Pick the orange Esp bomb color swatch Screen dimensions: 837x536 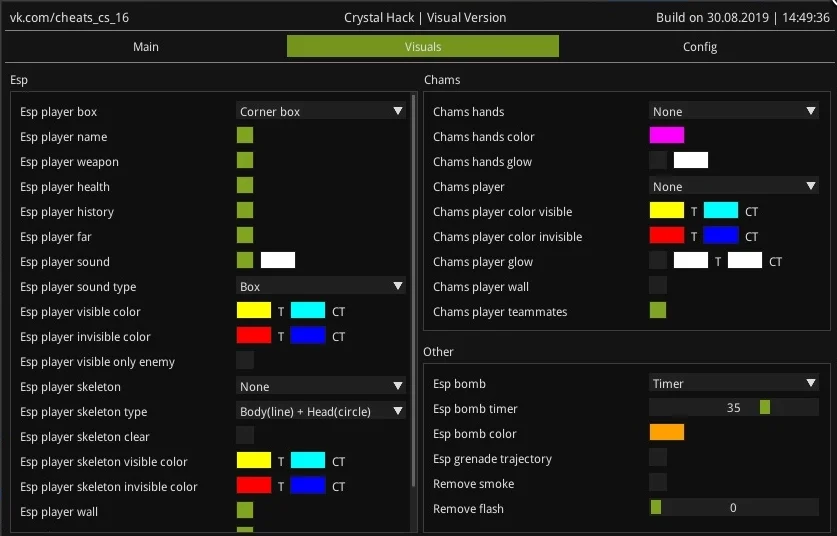(x=667, y=433)
